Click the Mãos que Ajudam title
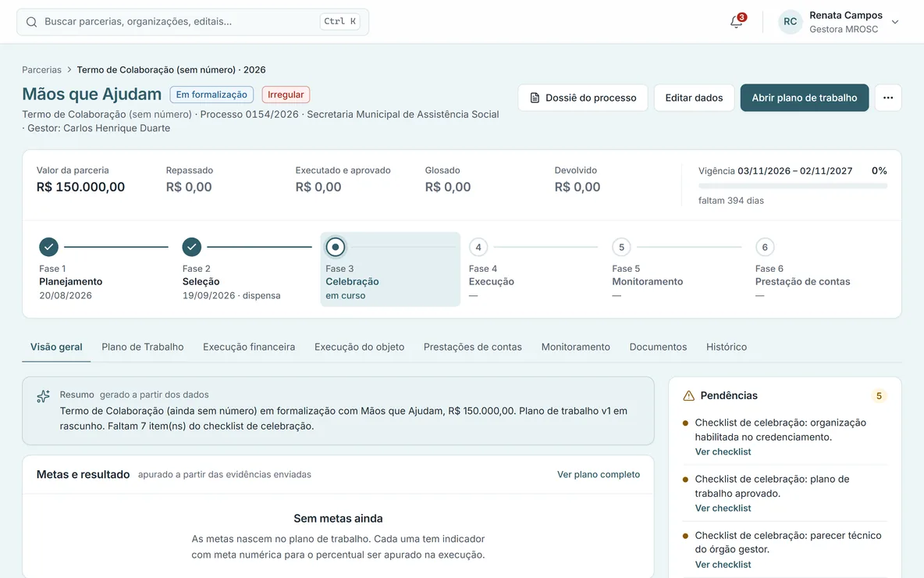The image size is (924, 578). [92, 94]
